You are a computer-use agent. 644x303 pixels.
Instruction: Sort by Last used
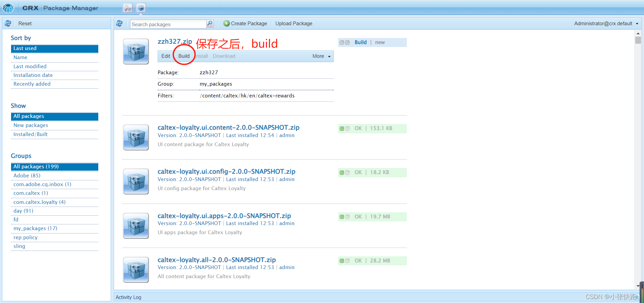pyautogui.click(x=55, y=48)
